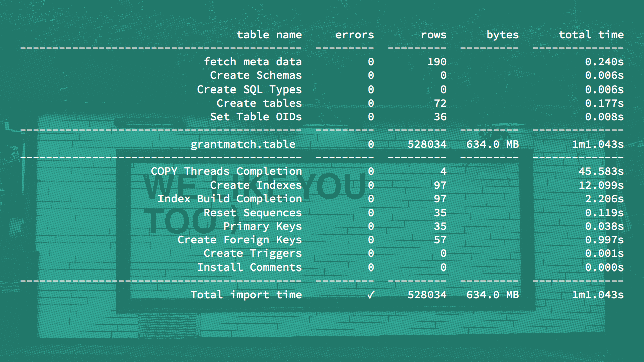Select the 'Set Table OIDs' row label
Image resolution: width=644 pixels, height=362 pixels.
256,117
